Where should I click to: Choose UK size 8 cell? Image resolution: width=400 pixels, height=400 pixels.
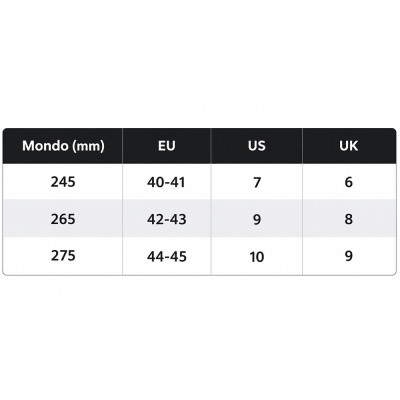[x=349, y=219]
